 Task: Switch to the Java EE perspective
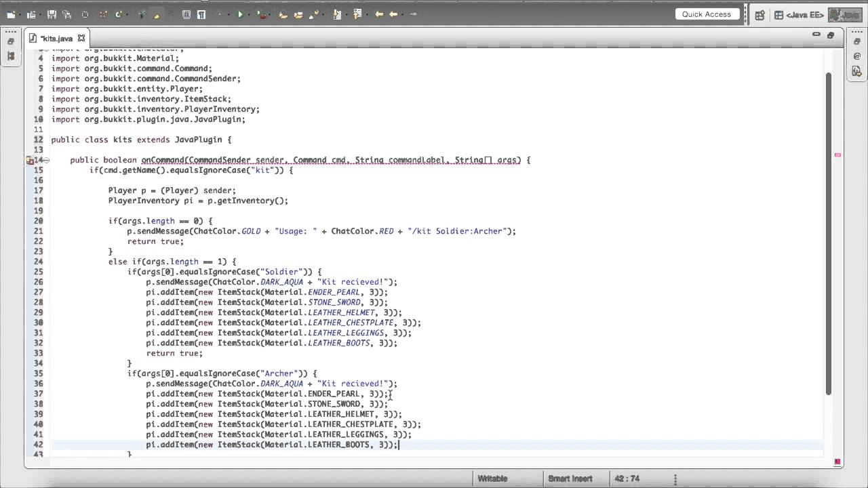click(798, 15)
